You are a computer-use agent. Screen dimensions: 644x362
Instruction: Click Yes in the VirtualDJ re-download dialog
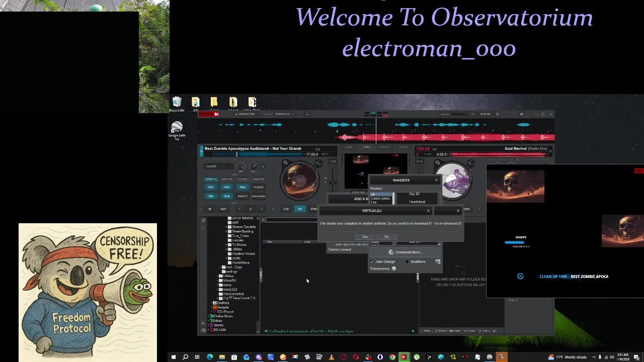point(365,237)
